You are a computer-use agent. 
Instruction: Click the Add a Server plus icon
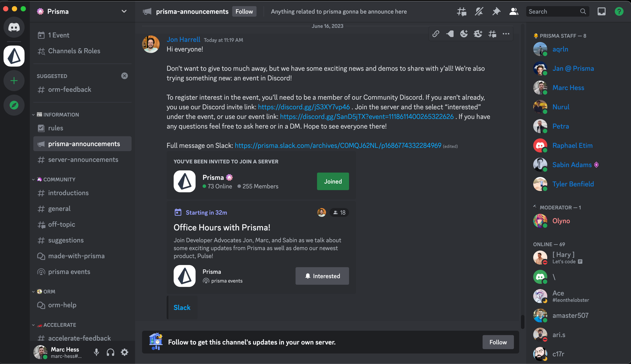coord(14,81)
